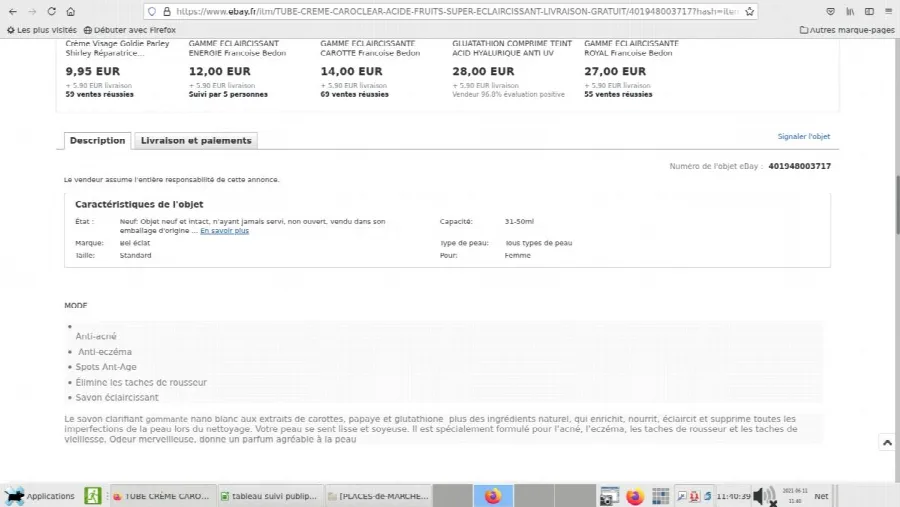Open the Firefox home page

71,11
